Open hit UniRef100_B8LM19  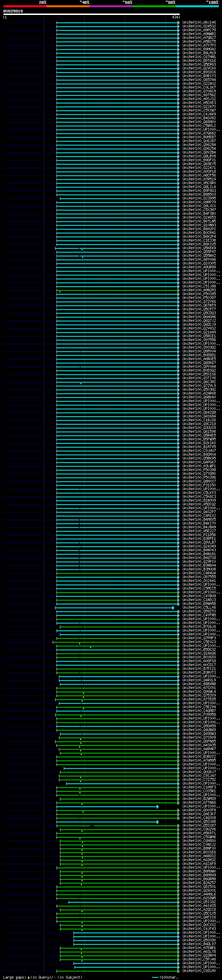pos(199,53)
